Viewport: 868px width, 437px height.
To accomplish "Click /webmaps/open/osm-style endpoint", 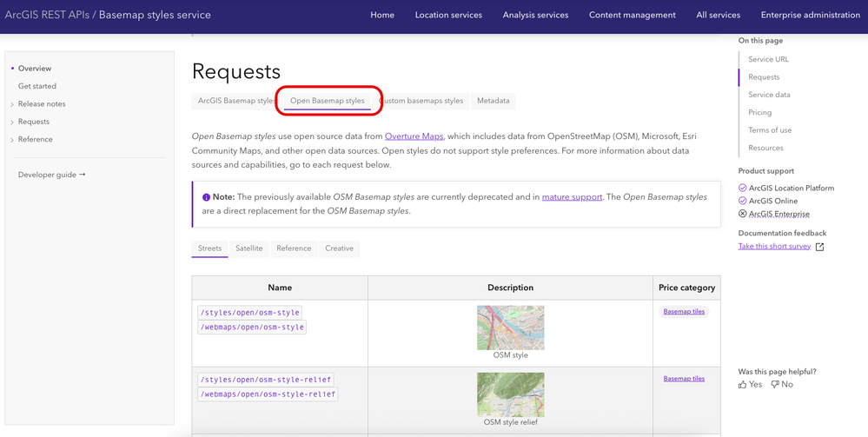I will 252,328.
